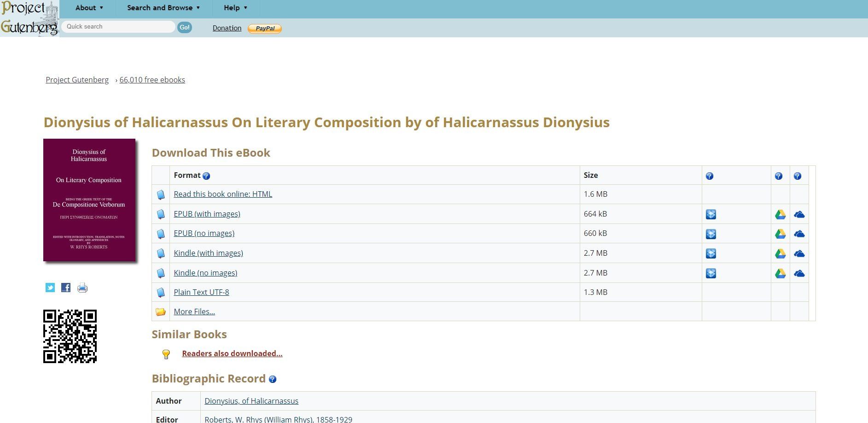The width and height of the screenshot is (868, 423).
Task: Open the Plain Text UTF-8 link
Action: click(x=201, y=292)
